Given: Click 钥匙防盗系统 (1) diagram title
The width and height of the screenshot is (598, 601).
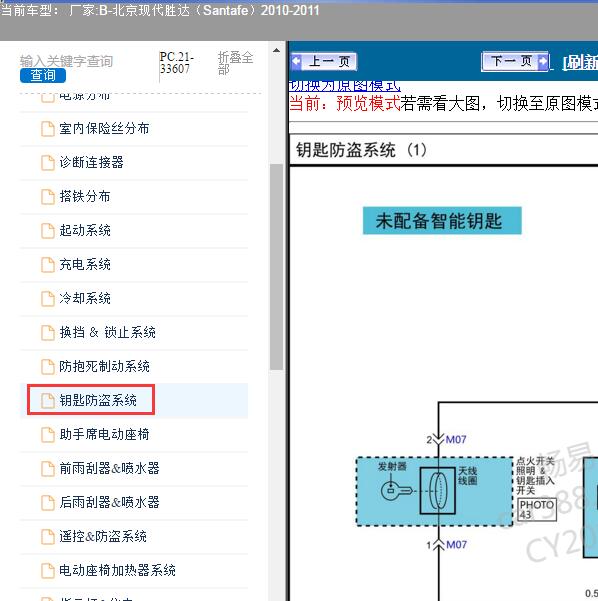Looking at the screenshot, I should point(361,149).
